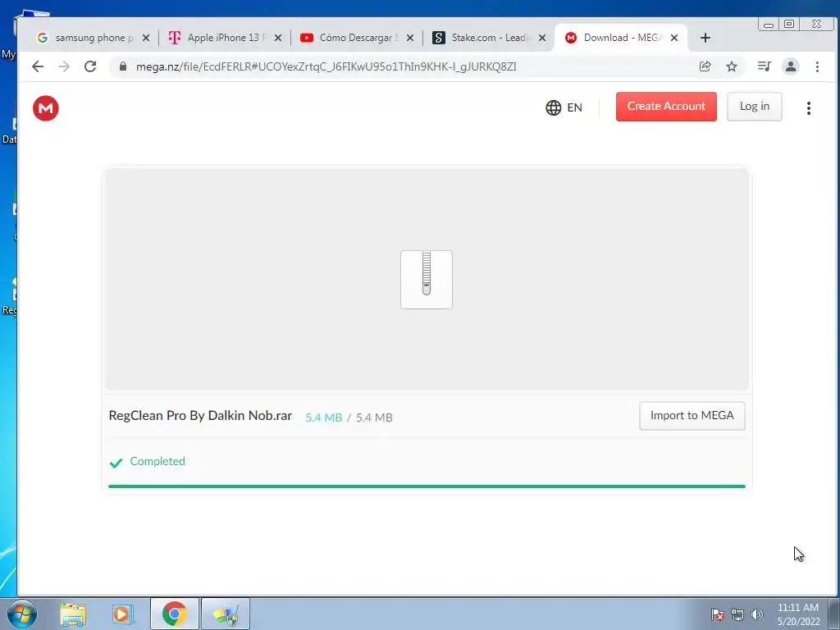
Task: Click the green download progress bar
Action: click(x=427, y=486)
